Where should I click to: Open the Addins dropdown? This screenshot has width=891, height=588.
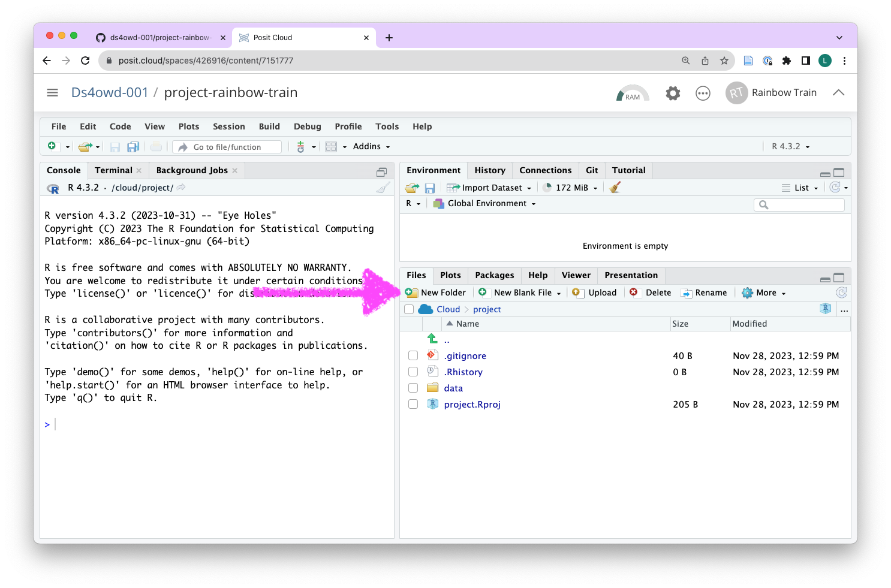click(x=371, y=147)
